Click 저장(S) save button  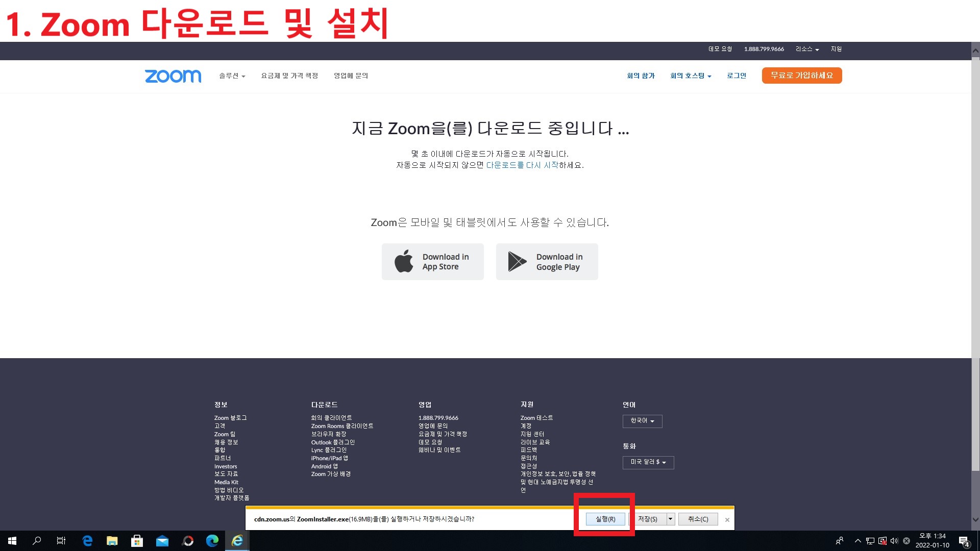(648, 519)
